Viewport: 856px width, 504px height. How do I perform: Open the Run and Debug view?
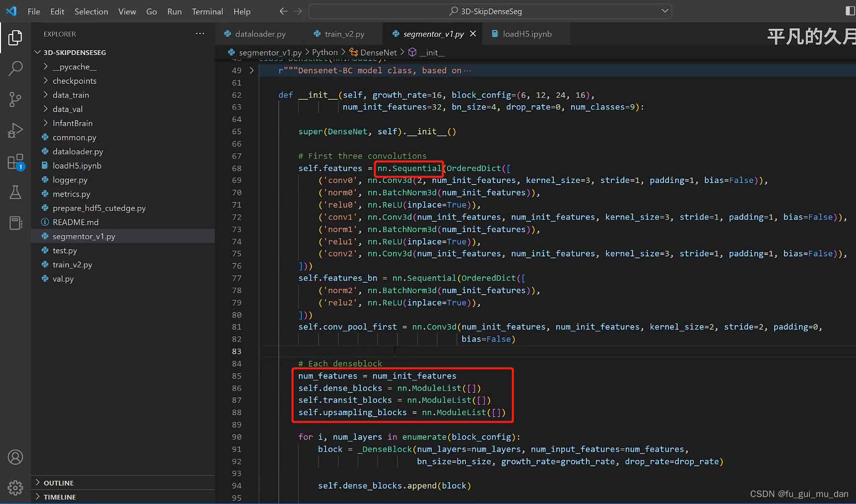tap(15, 130)
